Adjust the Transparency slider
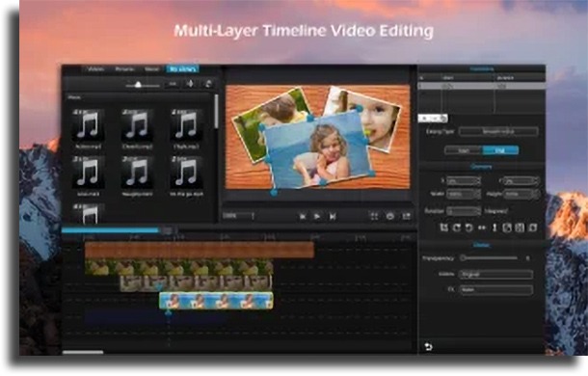 [489, 258]
